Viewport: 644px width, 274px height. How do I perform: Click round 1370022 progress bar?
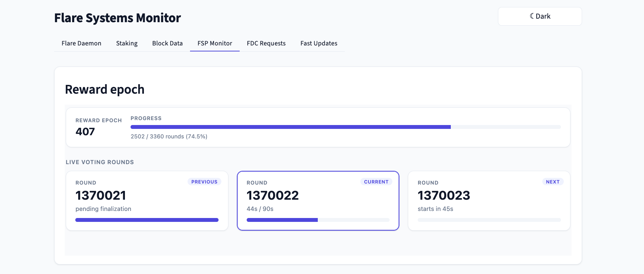318,220
